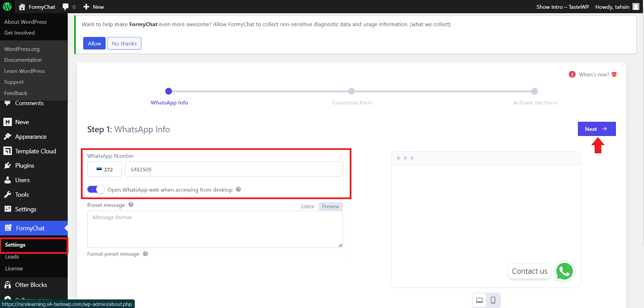Jump to the Customize Form step

click(x=351, y=91)
